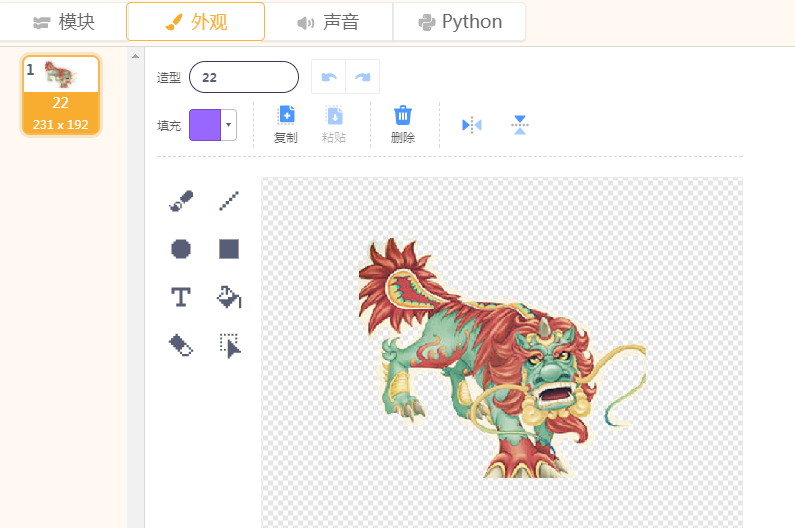Select the Brush tool

point(181,200)
